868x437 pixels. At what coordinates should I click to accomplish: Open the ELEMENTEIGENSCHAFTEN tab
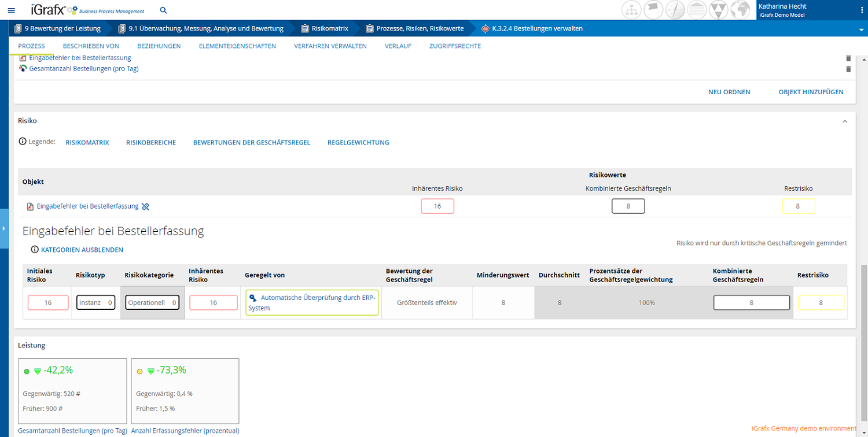click(x=237, y=46)
